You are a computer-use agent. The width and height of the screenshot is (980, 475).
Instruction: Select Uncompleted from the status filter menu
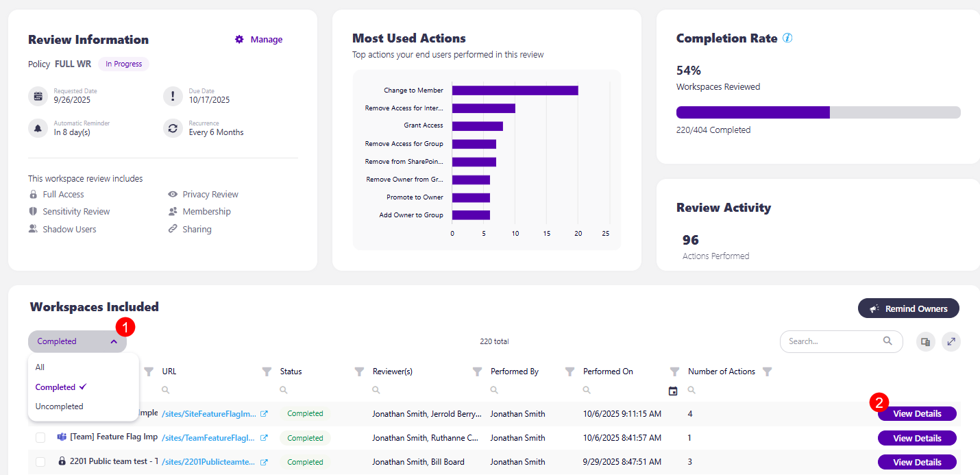[58, 406]
